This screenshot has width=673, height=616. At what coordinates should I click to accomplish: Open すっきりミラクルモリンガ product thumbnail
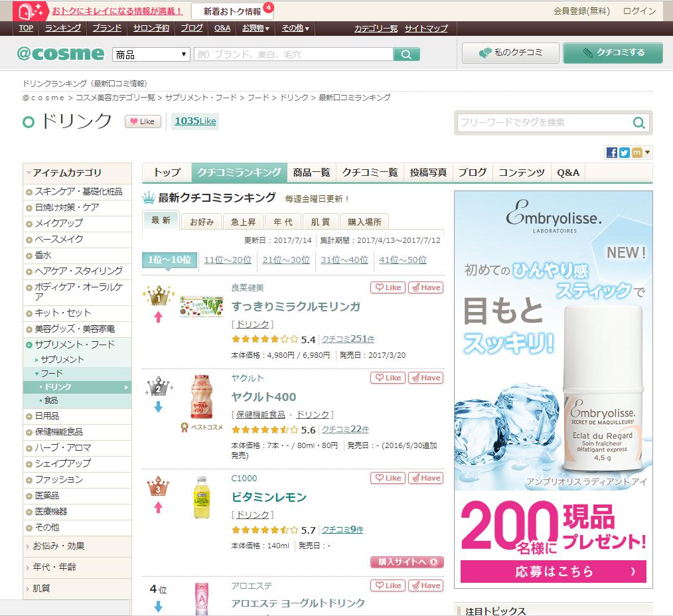pos(201,306)
